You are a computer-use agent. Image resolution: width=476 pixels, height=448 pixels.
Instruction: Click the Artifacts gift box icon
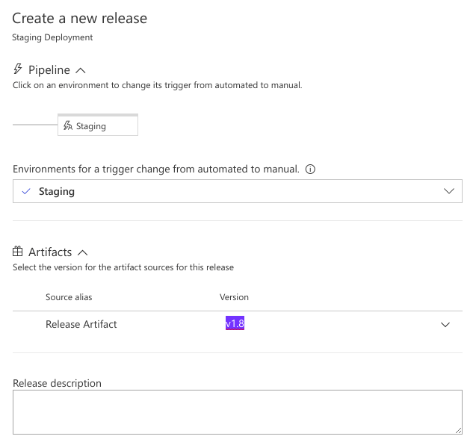click(x=19, y=252)
